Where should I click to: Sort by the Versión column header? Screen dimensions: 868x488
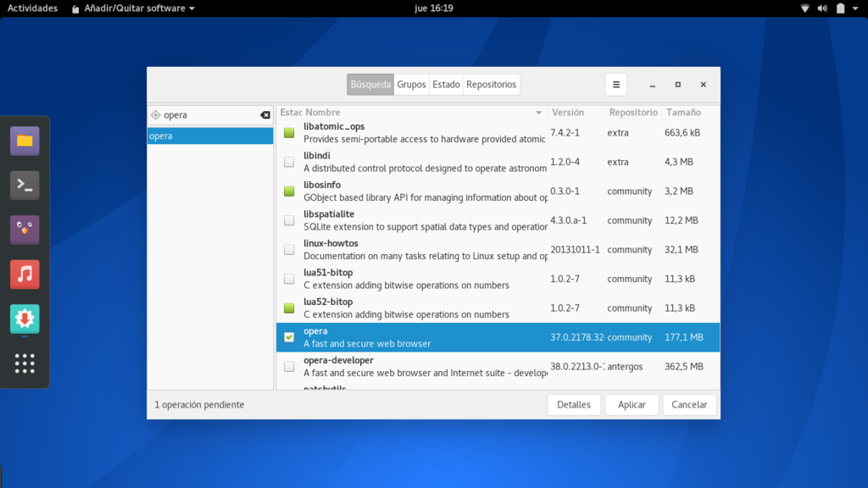[576, 113]
